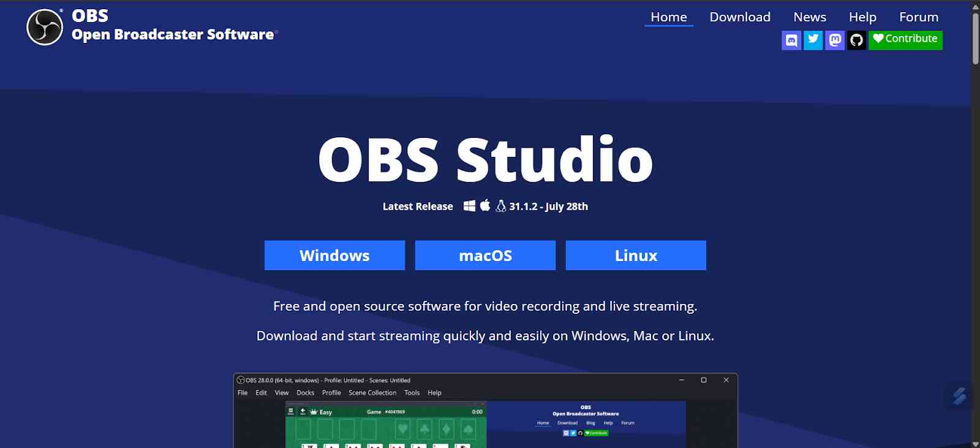Open the OBS Mastodon icon

tap(835, 40)
